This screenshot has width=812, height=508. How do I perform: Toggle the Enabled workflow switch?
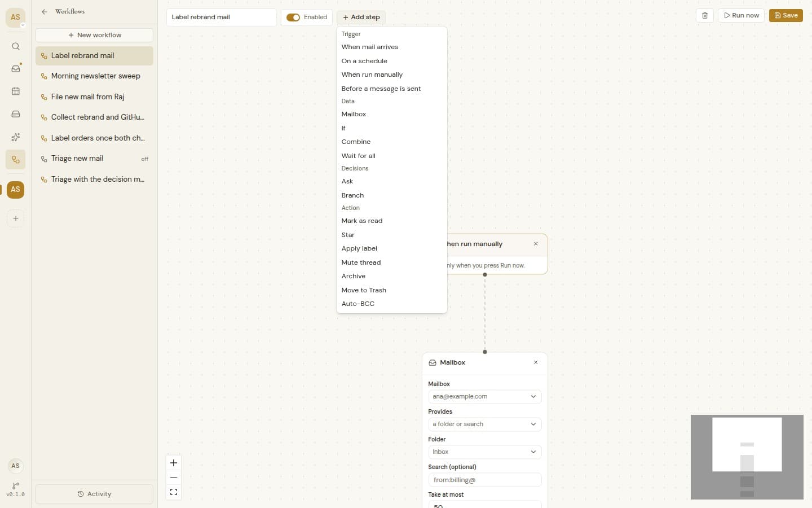(293, 17)
